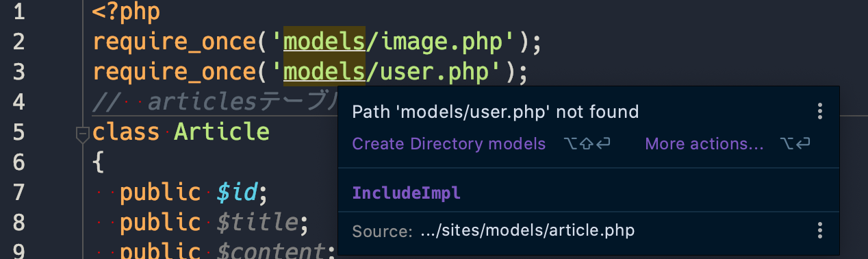Click the error text Path 'models/user.php' not found
Image resolution: width=868 pixels, height=259 pixels.
[495, 112]
